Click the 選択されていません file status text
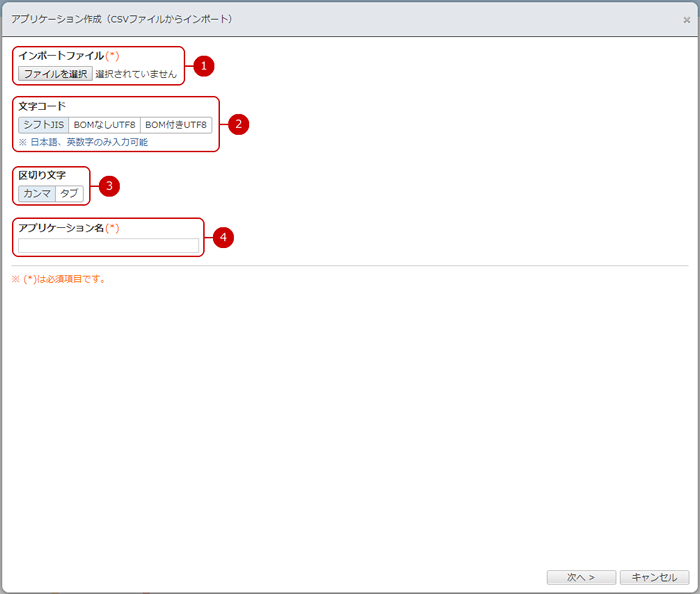 click(136, 74)
